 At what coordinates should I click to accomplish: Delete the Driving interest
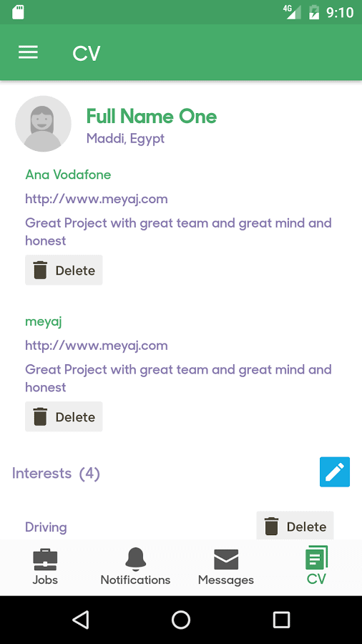click(x=295, y=526)
